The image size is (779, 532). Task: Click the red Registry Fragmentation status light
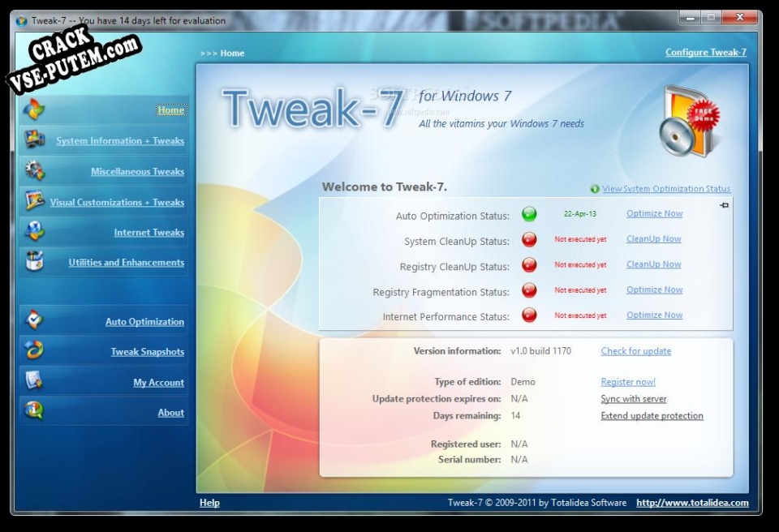click(x=529, y=290)
